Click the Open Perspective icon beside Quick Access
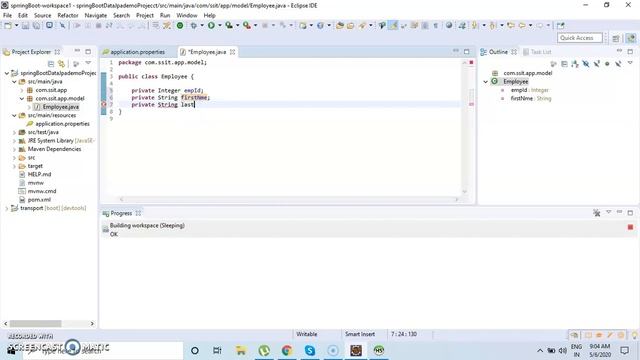This screenshot has width=640, height=360. (616, 38)
